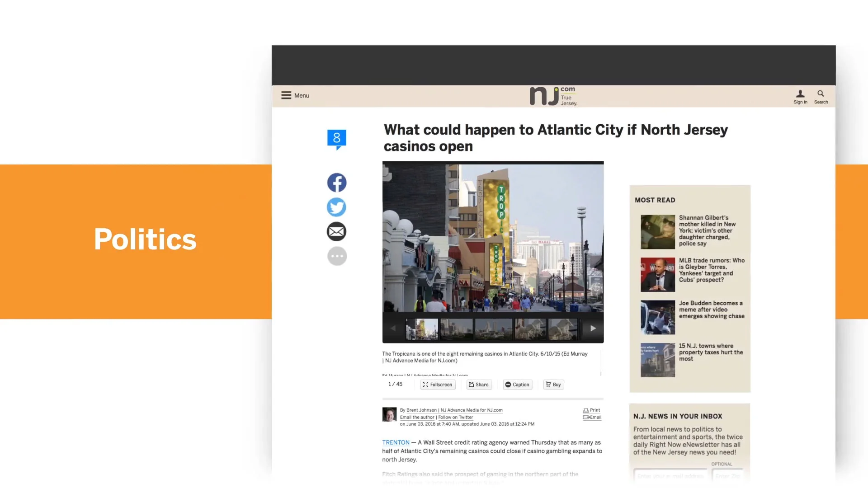Viewport: 868px width, 488px height.
Task: Go back with gallery previous arrow
Action: [x=393, y=328]
